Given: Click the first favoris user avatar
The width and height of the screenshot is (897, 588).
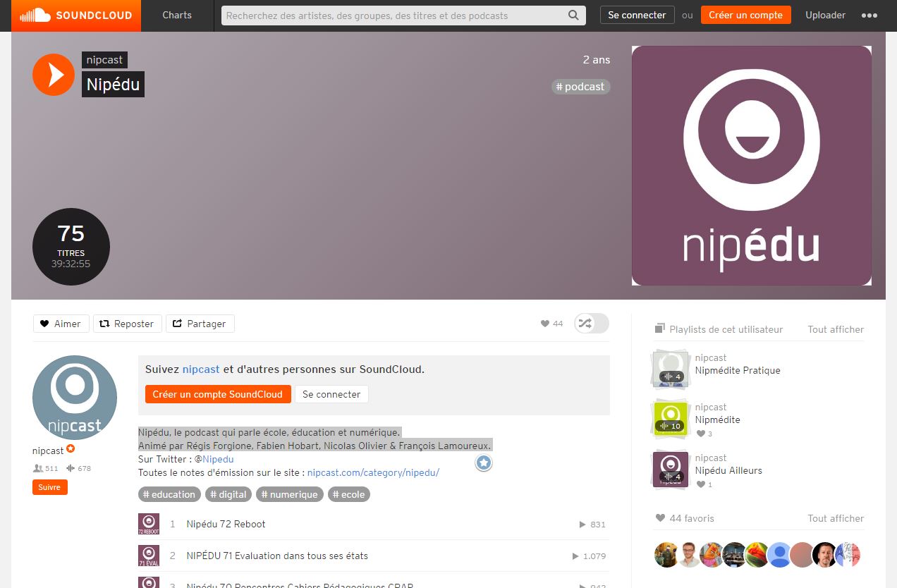Looking at the screenshot, I should click(666, 555).
